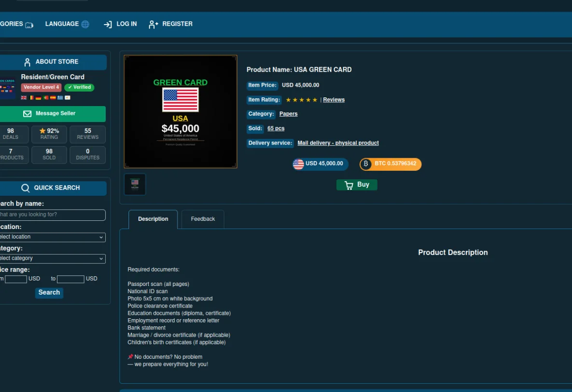The image size is (572, 392).
Task: Click the US flag icon in the USD price pill
Action: [x=298, y=164]
